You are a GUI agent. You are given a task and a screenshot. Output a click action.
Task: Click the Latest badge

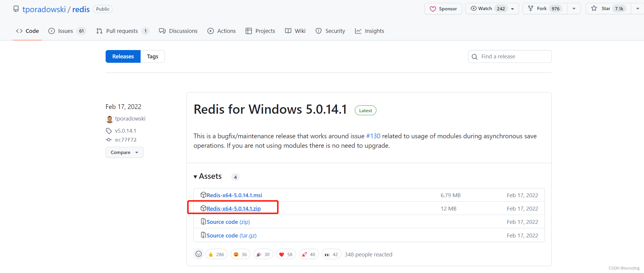[x=365, y=110]
